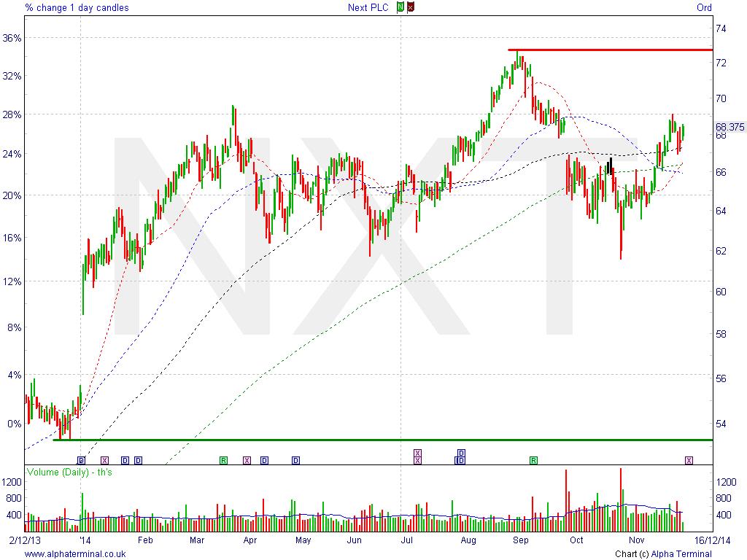Image resolution: width=747 pixels, height=560 pixels.
Task: Click the Next PLC chart title
Action: (368, 7)
